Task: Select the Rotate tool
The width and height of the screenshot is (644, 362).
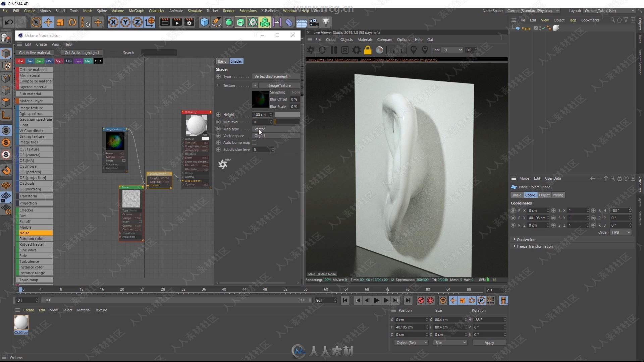Action: coord(72,22)
